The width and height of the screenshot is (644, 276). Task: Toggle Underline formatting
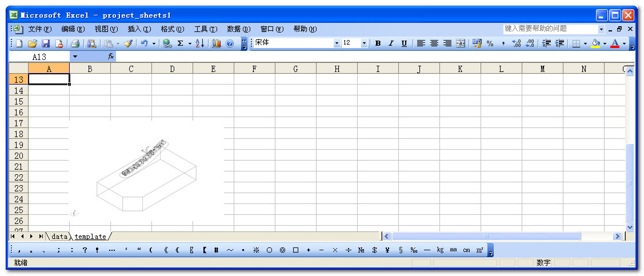[x=404, y=43]
